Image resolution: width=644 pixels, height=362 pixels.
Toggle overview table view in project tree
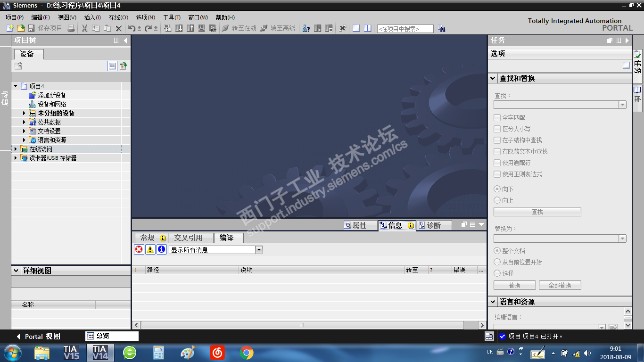tap(112, 66)
